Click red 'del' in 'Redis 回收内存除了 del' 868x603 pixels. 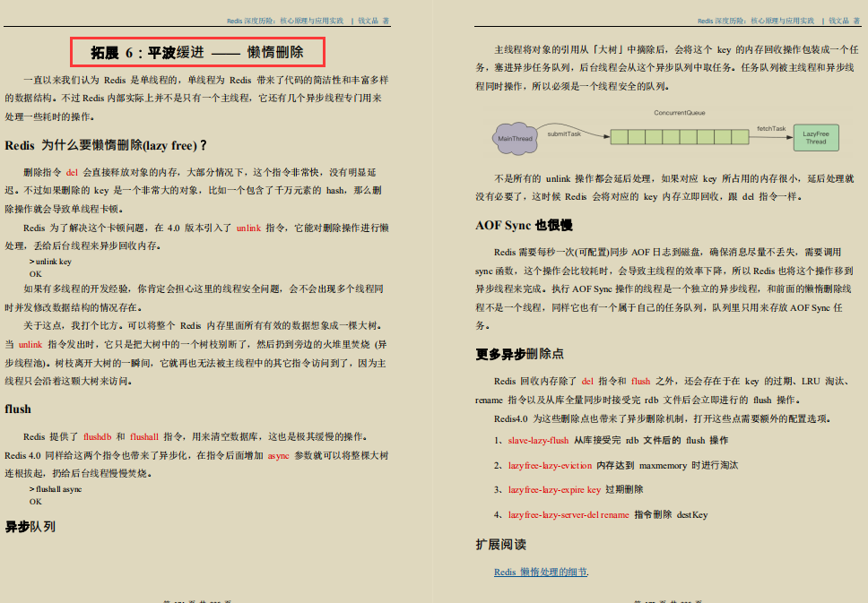point(587,381)
